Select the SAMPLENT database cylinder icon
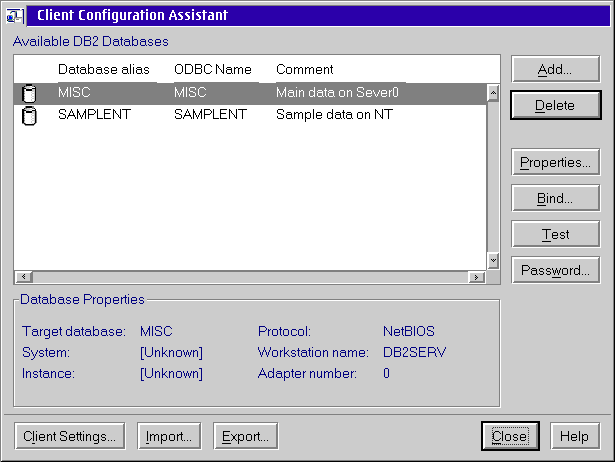Screen dimensions: 615x462 29,115
